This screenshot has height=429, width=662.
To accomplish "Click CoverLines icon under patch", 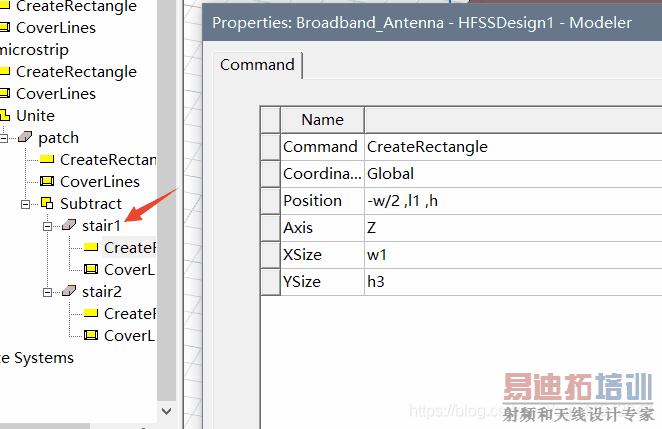I will tap(47, 181).
